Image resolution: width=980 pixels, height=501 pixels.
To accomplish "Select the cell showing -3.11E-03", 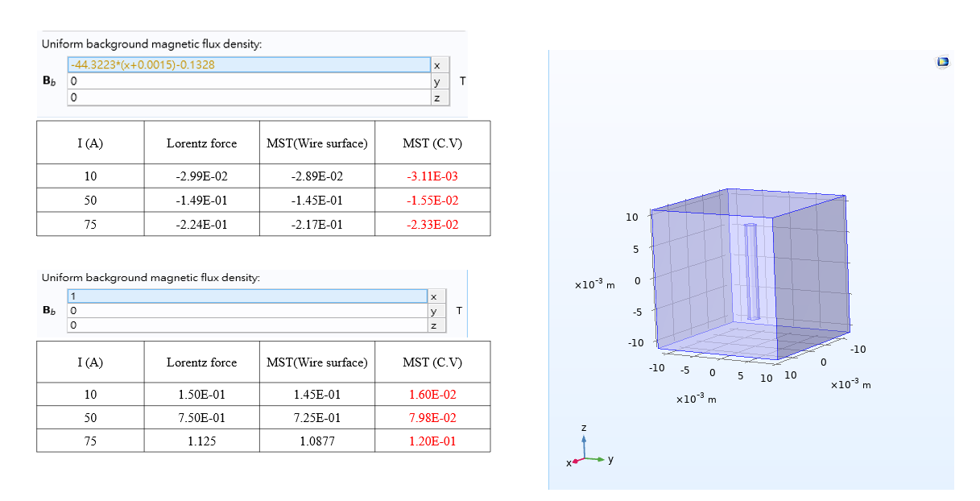I will click(x=432, y=176).
